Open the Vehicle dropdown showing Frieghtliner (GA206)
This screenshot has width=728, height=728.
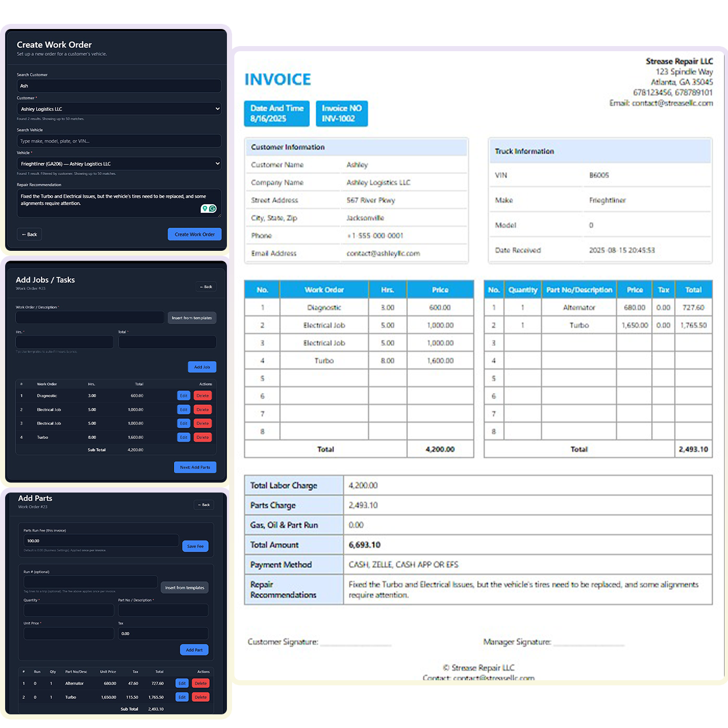tap(119, 164)
